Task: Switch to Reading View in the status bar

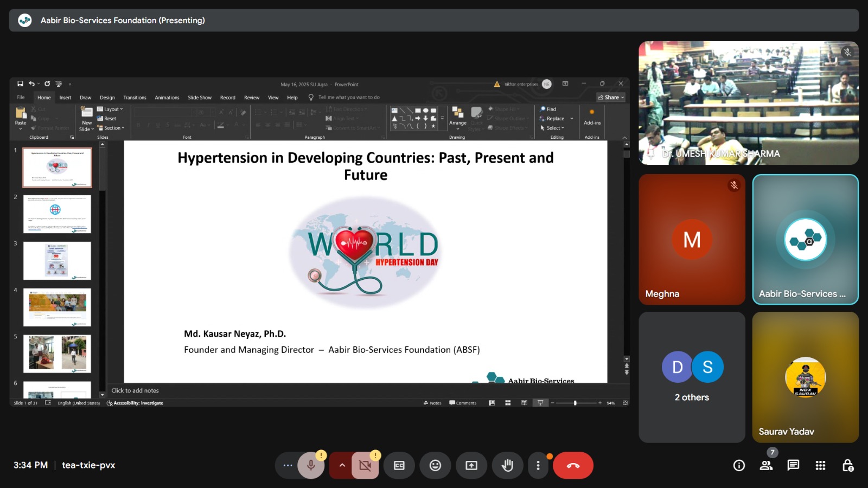Action: pos(524,403)
